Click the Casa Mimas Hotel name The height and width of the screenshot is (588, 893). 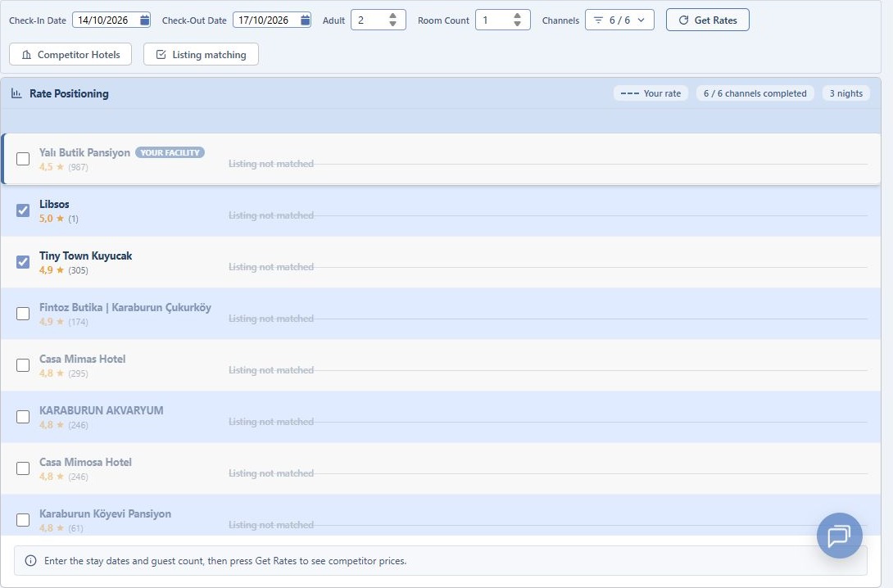[83, 360]
